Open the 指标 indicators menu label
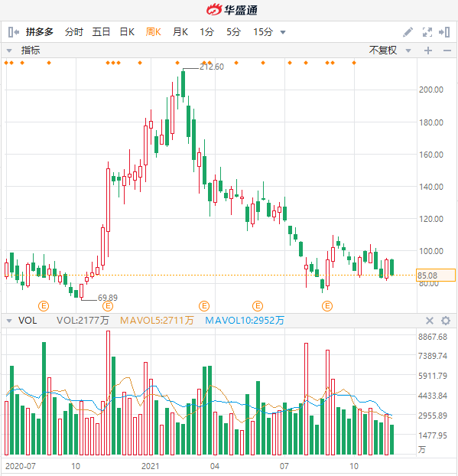This screenshot has width=458, height=476. [x=31, y=51]
